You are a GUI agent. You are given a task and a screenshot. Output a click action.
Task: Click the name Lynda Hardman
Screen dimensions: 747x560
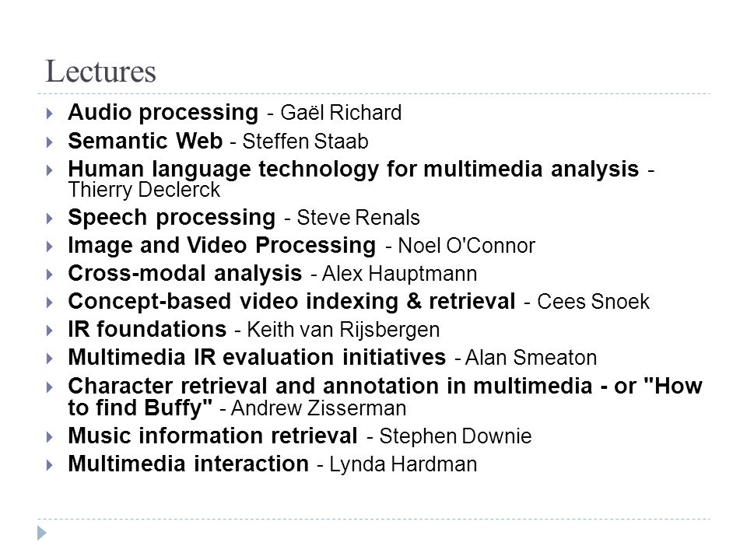[x=403, y=464]
